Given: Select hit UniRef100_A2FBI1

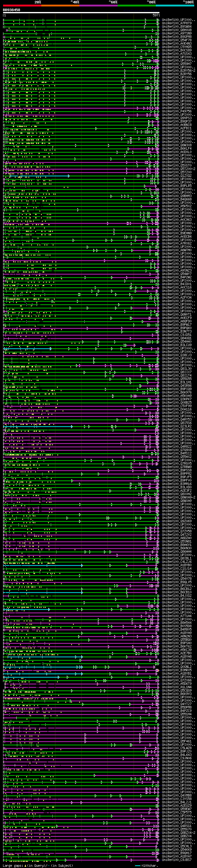Looking at the screenshot, I should [x=177, y=128].
